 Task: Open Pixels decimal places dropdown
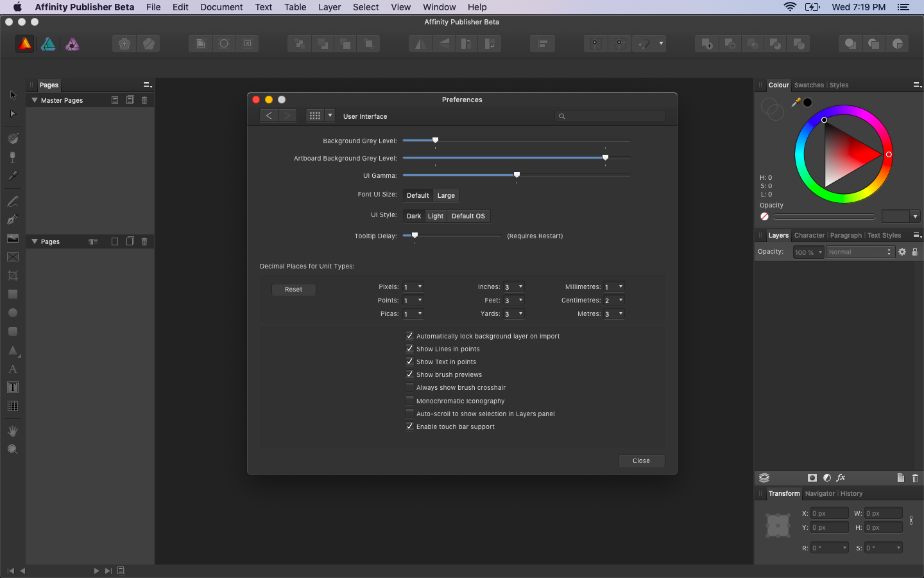click(413, 287)
